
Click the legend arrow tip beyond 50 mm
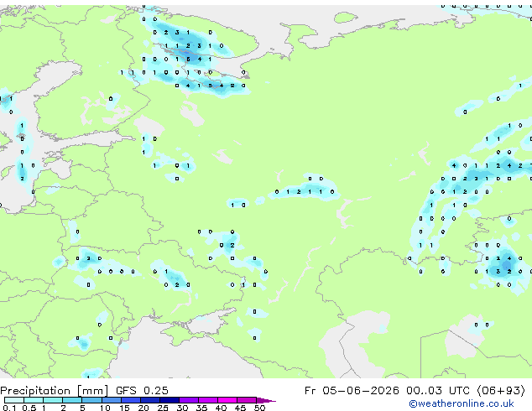coord(266,400)
